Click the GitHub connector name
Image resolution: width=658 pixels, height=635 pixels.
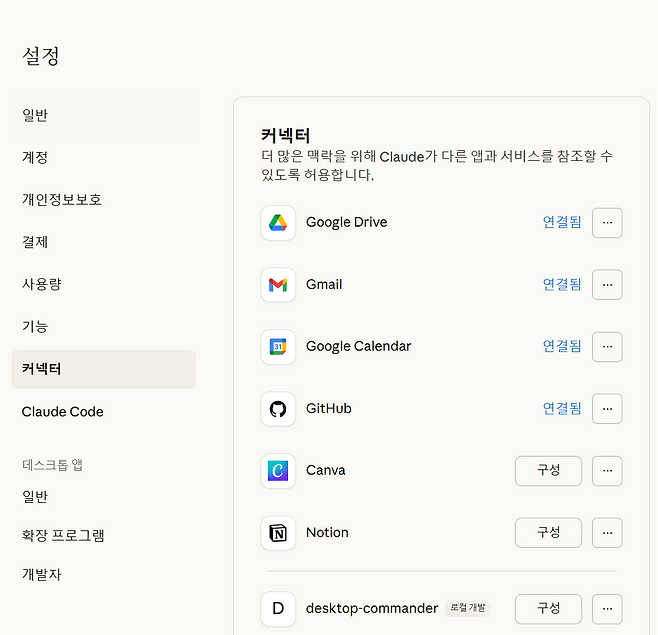click(x=329, y=408)
